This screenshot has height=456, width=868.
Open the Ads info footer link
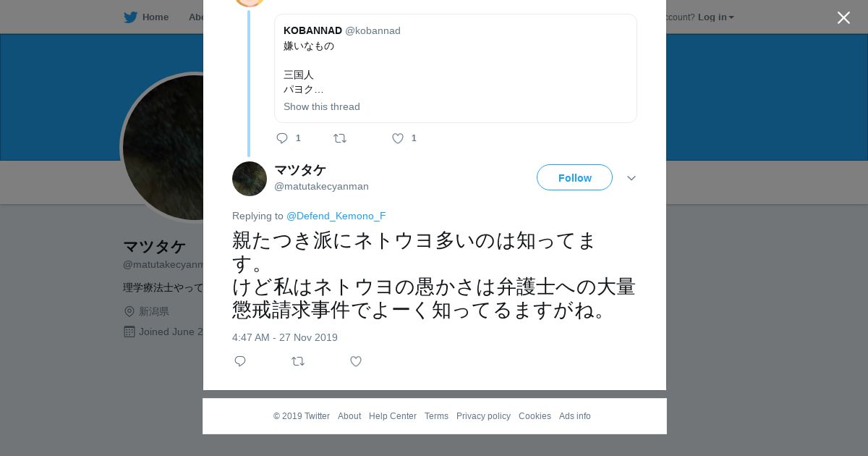click(575, 416)
